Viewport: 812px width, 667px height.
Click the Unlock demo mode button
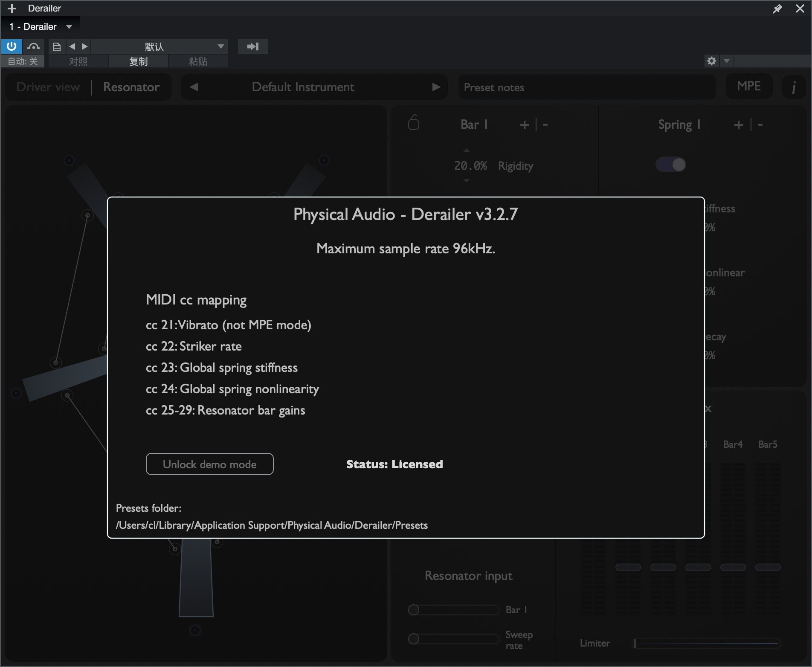[209, 464]
